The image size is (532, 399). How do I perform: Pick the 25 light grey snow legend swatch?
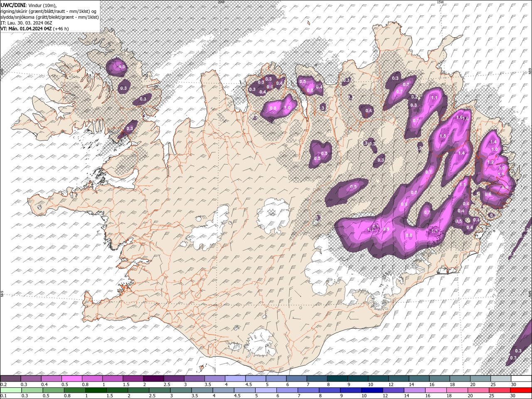coord(501,379)
